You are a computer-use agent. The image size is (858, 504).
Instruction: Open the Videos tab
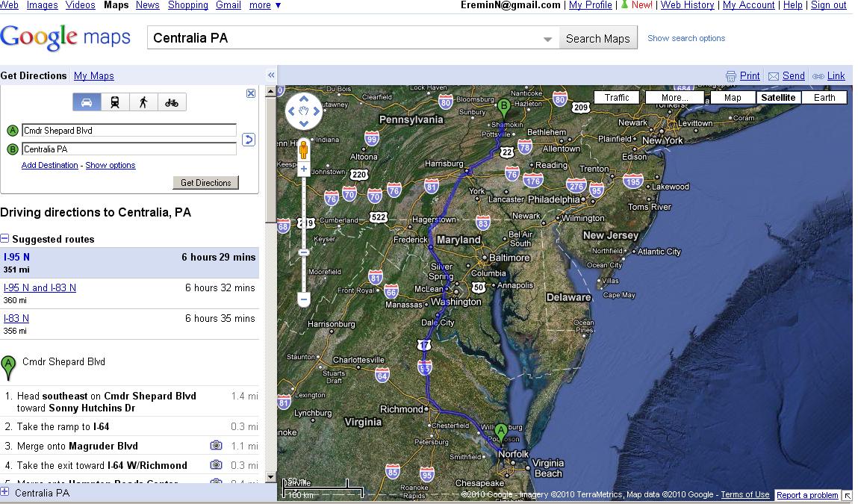(80, 5)
